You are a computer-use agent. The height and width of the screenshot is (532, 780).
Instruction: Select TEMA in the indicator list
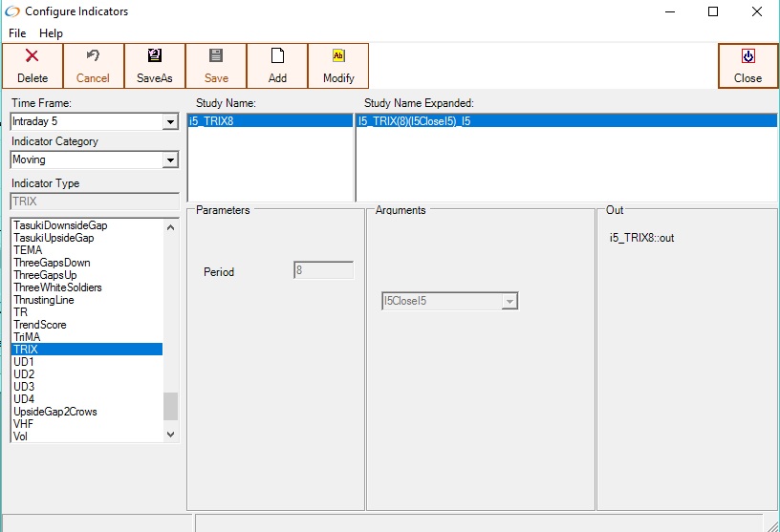[x=28, y=250]
